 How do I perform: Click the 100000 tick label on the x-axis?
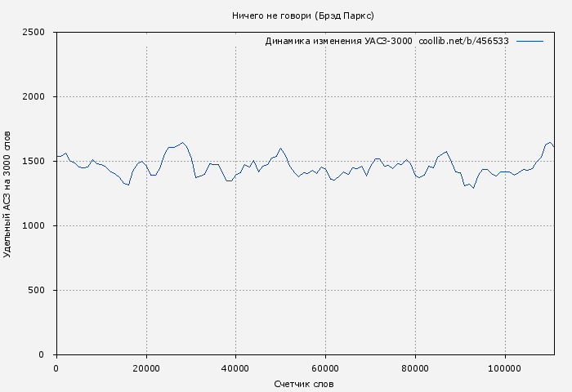pos(505,368)
